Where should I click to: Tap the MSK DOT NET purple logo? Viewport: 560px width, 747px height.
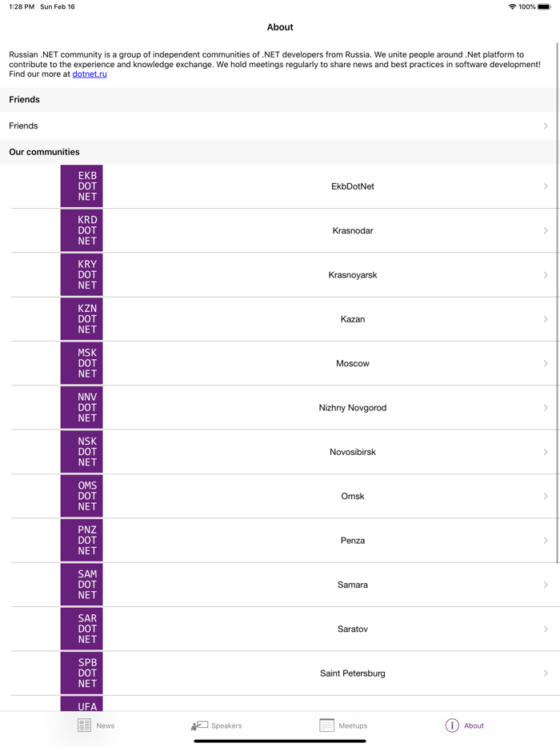pyautogui.click(x=82, y=363)
